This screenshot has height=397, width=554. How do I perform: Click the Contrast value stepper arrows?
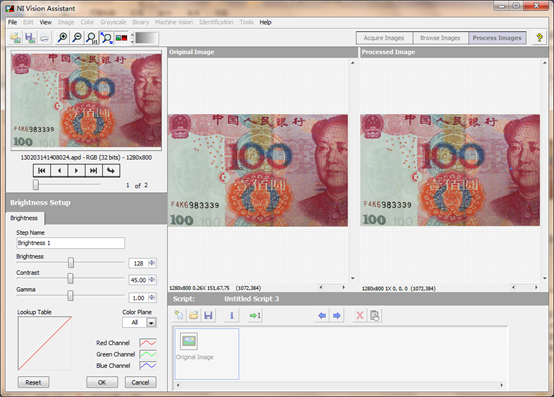(152, 279)
